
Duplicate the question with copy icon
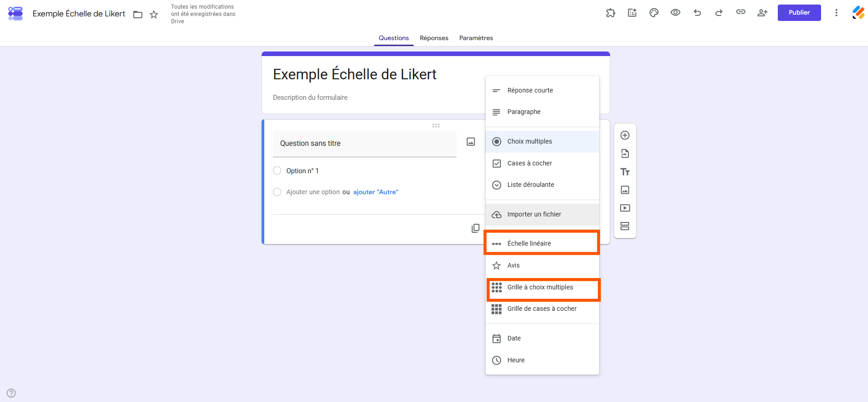coord(475,228)
